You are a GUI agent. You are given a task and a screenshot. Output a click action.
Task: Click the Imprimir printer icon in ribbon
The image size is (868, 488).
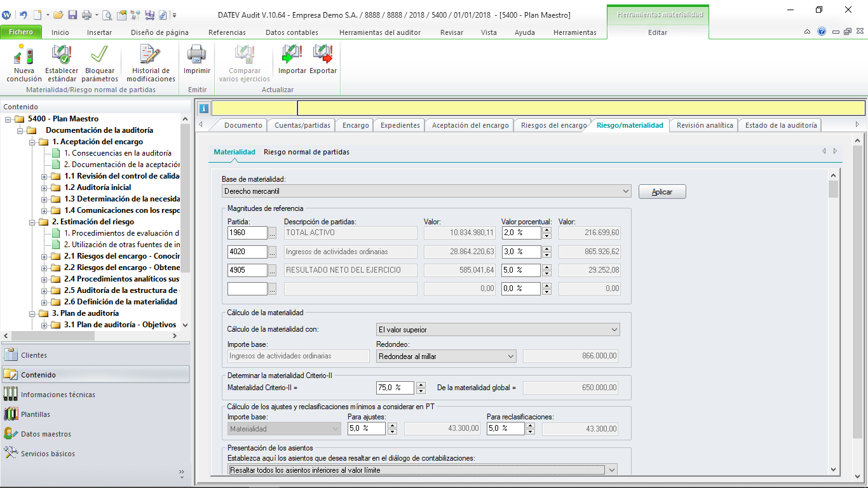pos(196,55)
